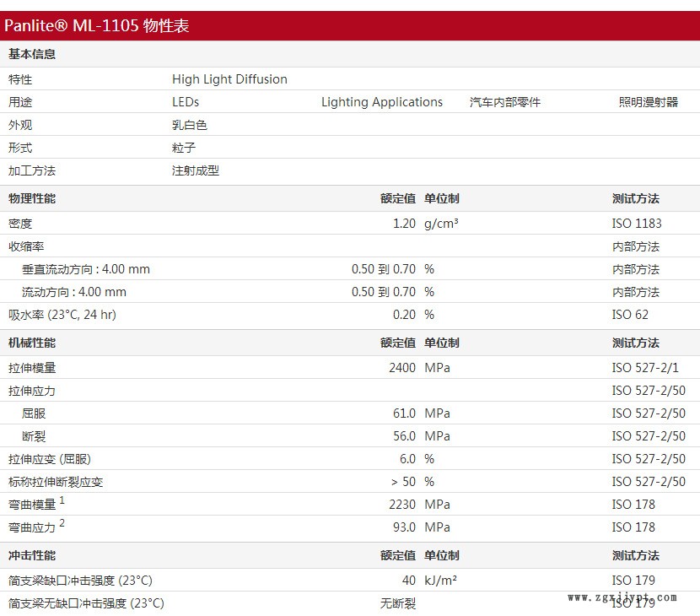Click the High Light Diffusion feature text
The image size is (700, 616).
coord(229,79)
